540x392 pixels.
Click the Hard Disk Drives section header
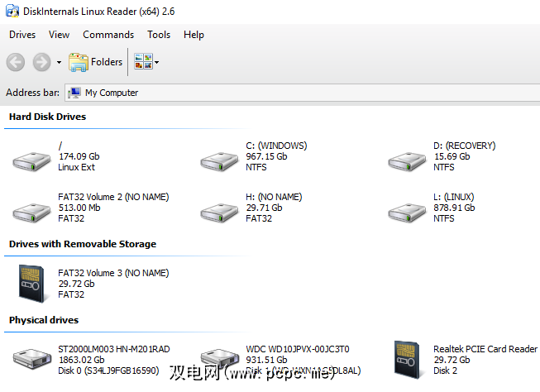click(47, 117)
